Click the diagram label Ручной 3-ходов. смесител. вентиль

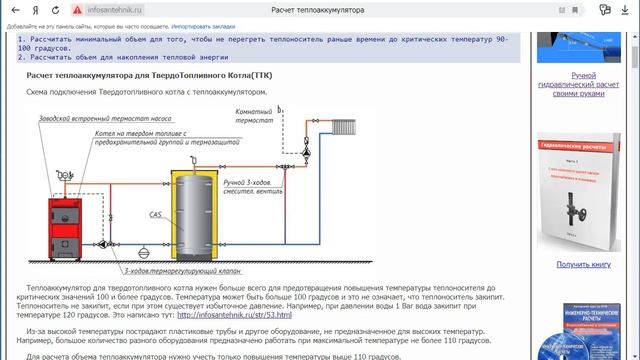click(253, 187)
